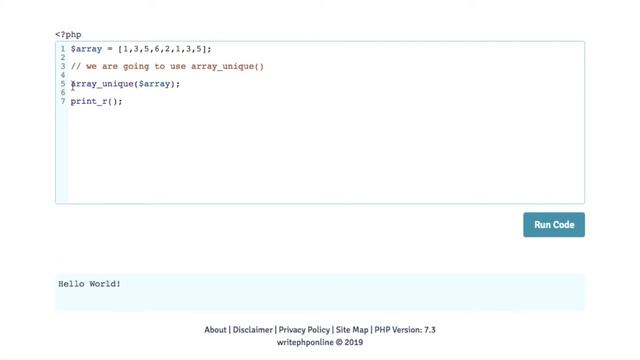Place cursor in 'print_r();' line
Viewport: 640px width, 360px height.
pyautogui.click(x=96, y=101)
